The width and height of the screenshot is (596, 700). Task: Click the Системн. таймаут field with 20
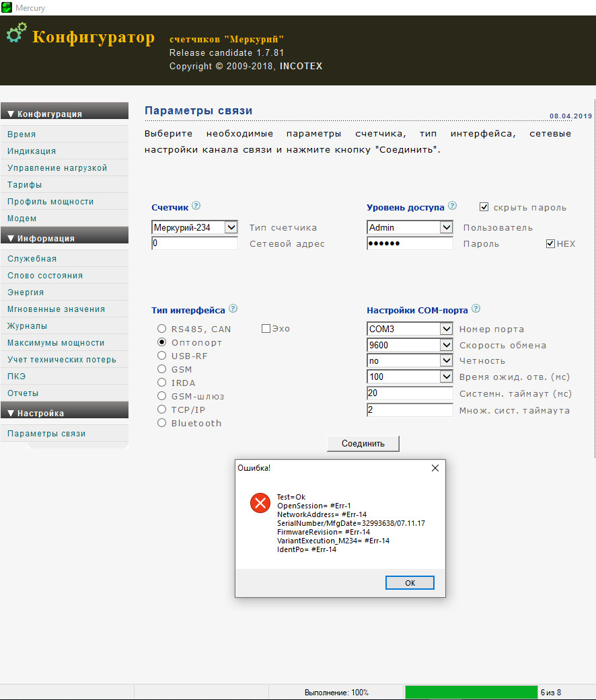point(410,393)
